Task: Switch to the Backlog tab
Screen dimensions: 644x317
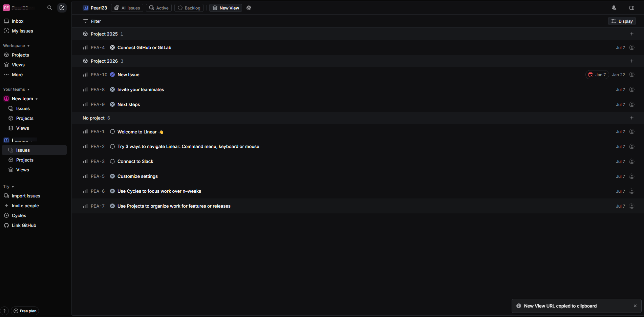Action: (x=189, y=8)
